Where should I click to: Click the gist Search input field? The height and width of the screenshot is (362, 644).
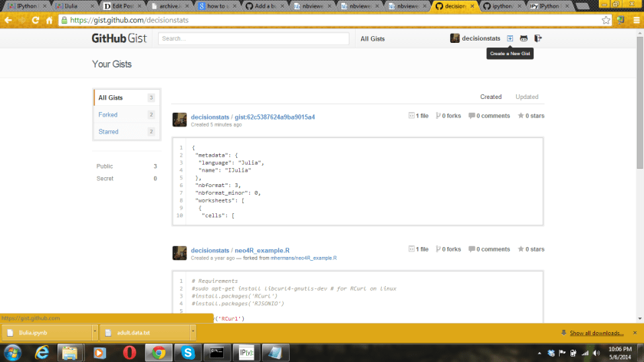254,38
